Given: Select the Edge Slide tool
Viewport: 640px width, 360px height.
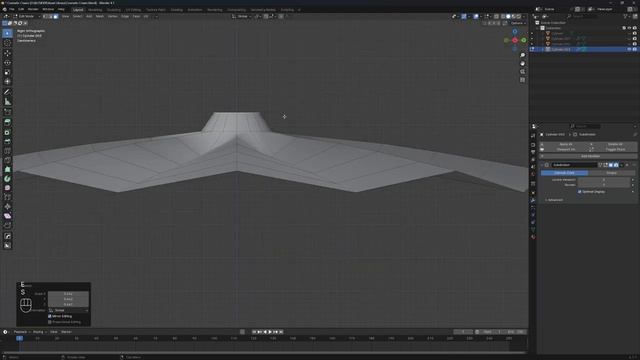Looking at the screenshot, I should (7, 198).
